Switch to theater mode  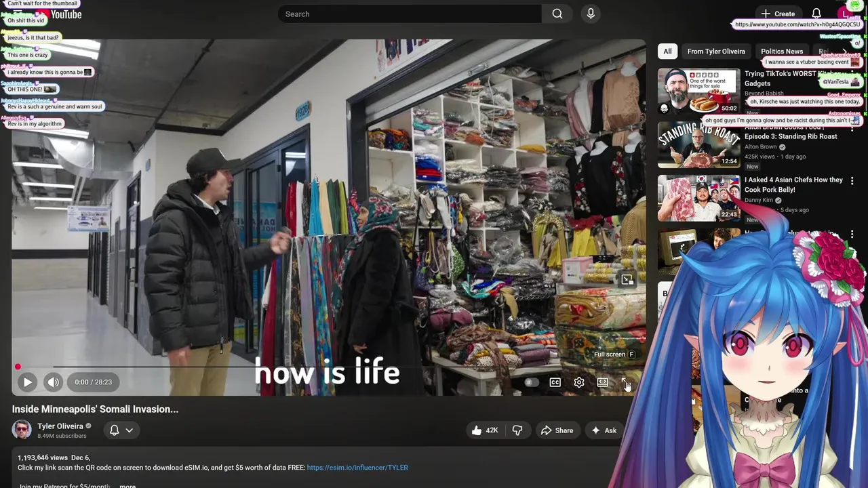tap(602, 382)
